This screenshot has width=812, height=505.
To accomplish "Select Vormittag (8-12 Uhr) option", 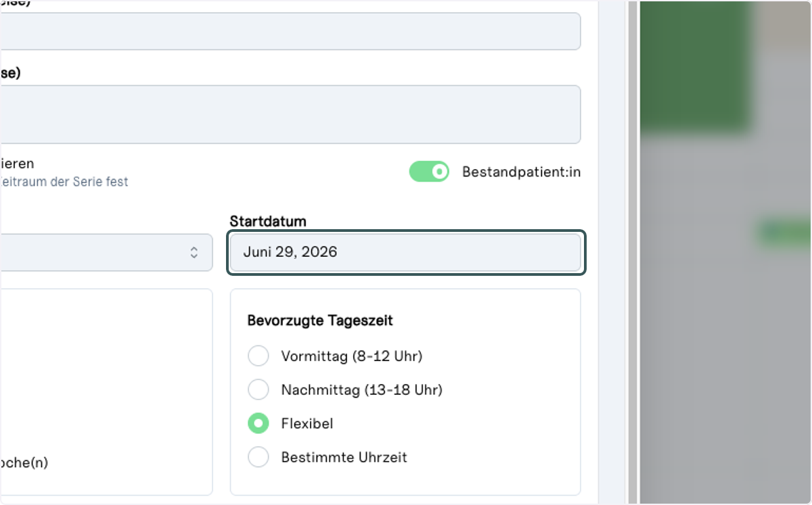I will click(x=258, y=356).
